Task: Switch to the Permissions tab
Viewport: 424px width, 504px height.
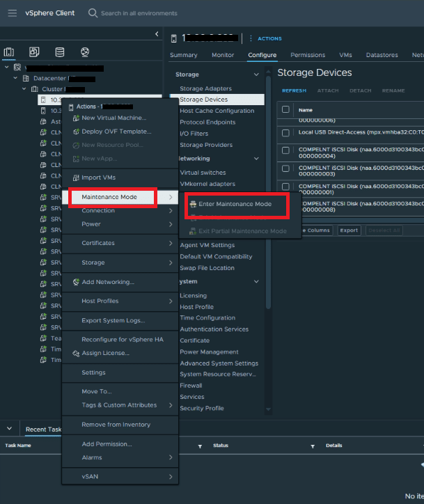Action: [x=307, y=55]
